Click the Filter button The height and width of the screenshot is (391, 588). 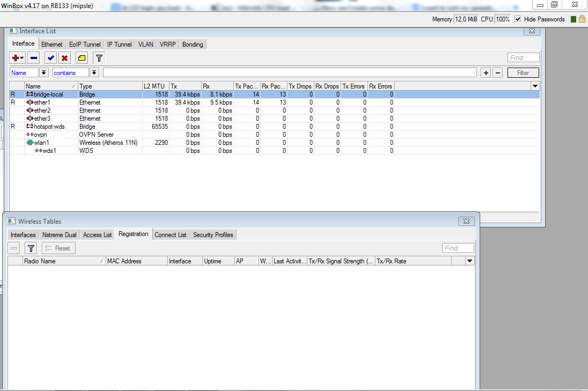click(523, 72)
